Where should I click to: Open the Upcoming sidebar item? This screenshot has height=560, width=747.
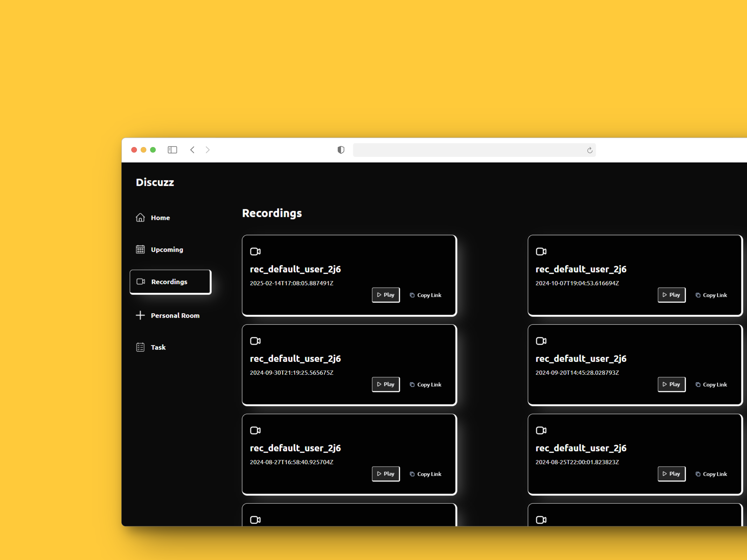167,250
